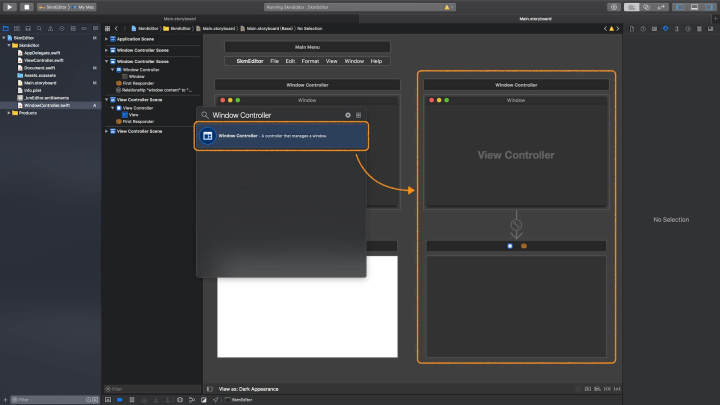Viewport: 720px width, 405px height.
Task: Collapse the first View Controller Scene
Action: point(107,100)
